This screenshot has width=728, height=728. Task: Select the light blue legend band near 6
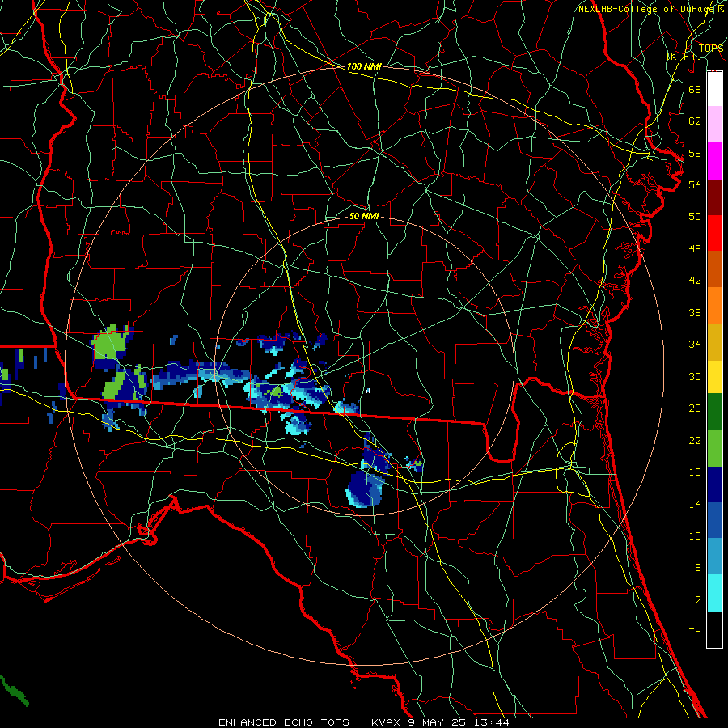point(714,557)
